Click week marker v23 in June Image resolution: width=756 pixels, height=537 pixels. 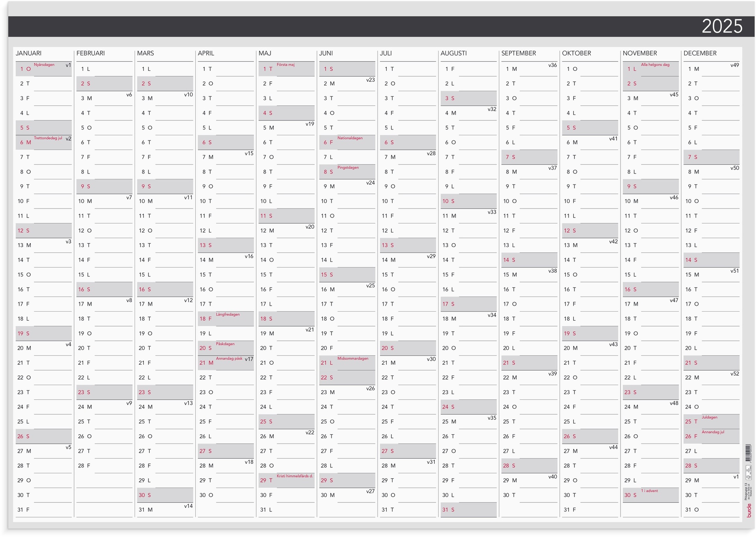370,80
